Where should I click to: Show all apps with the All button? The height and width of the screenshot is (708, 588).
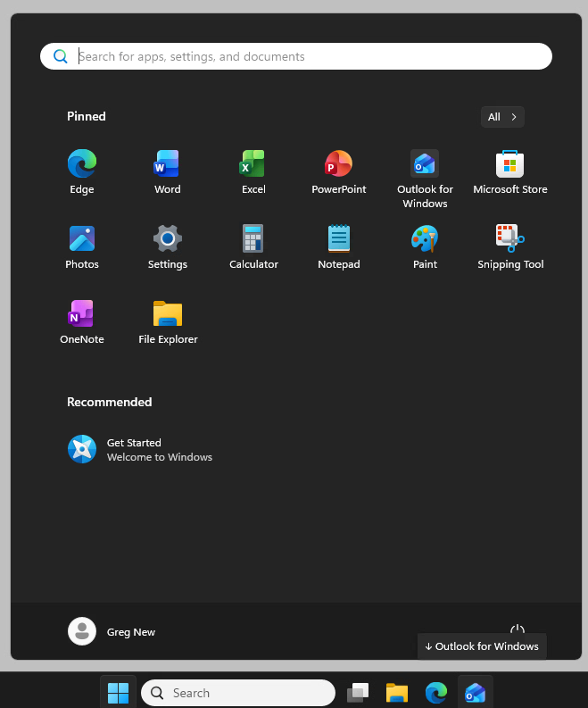[502, 117]
